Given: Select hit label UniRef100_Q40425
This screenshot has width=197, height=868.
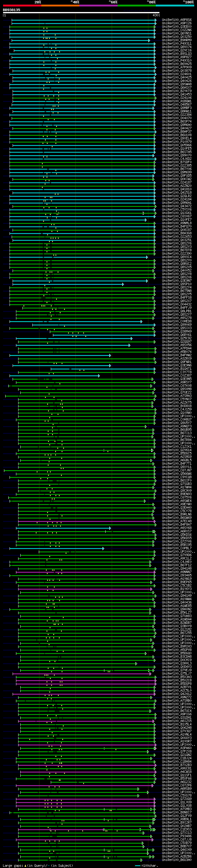Looking at the screenshot, I should [x=177, y=78].
